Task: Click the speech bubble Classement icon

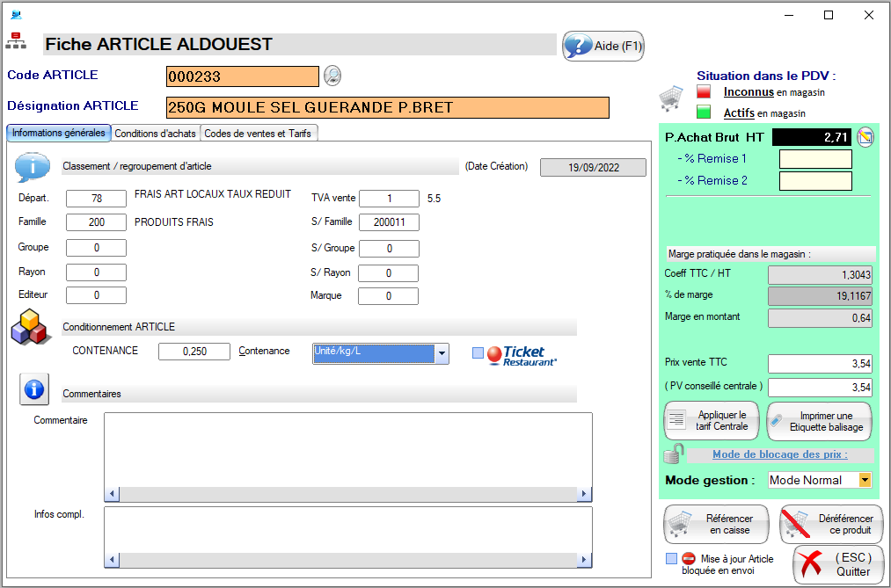Action: click(33, 165)
